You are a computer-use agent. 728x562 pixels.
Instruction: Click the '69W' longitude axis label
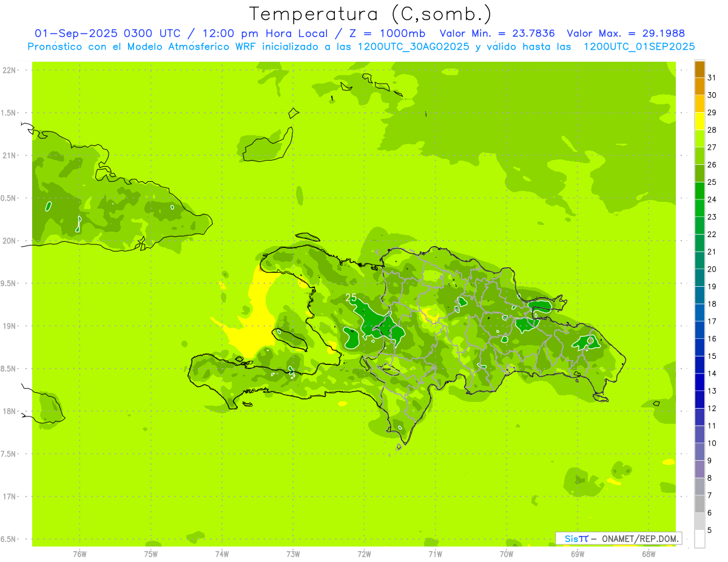578,554
